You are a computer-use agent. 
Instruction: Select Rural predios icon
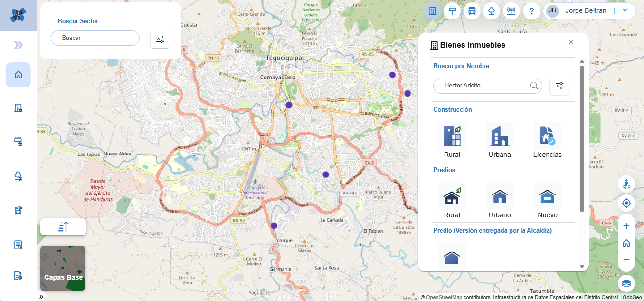452,197
